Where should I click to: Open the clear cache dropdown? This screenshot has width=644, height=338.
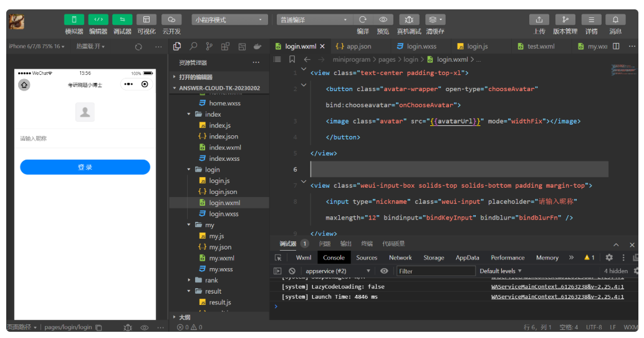435,19
